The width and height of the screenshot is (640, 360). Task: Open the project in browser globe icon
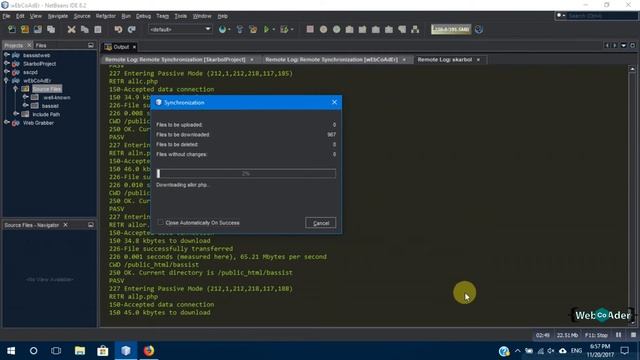(222, 29)
